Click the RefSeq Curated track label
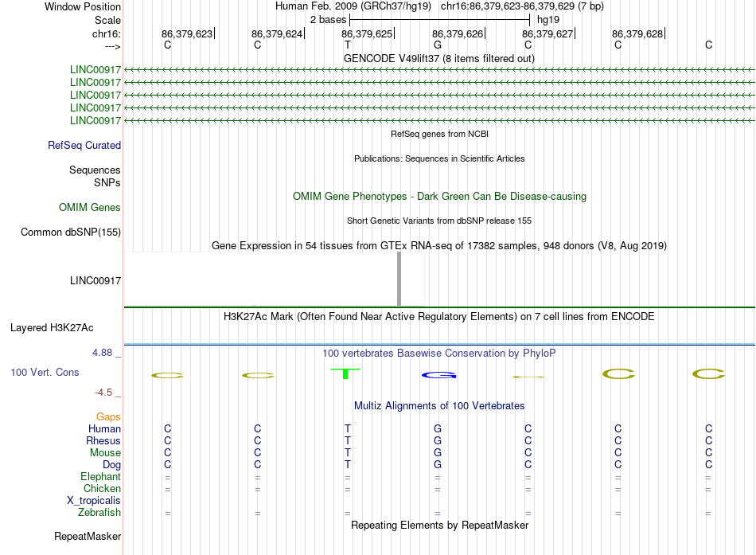 pyautogui.click(x=84, y=145)
